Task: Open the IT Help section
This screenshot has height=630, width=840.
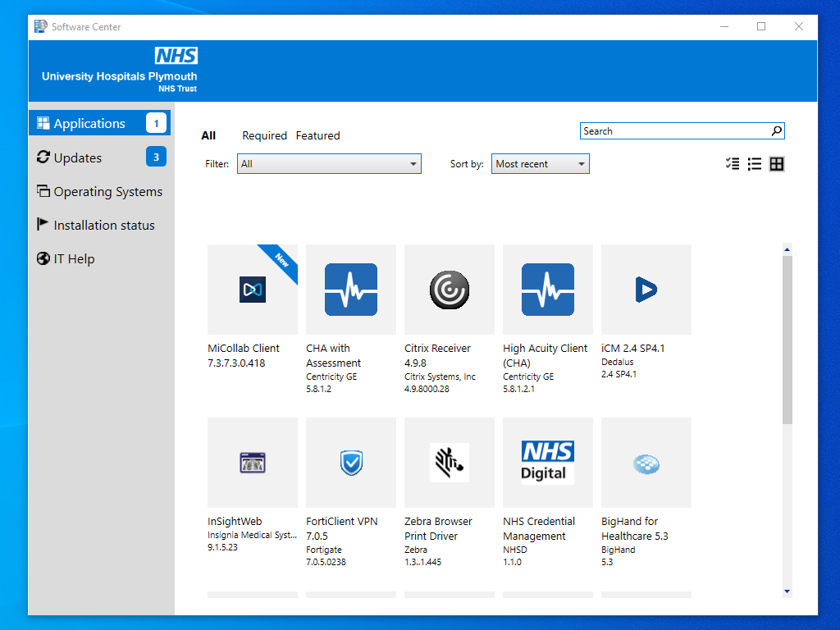Action: (99, 258)
